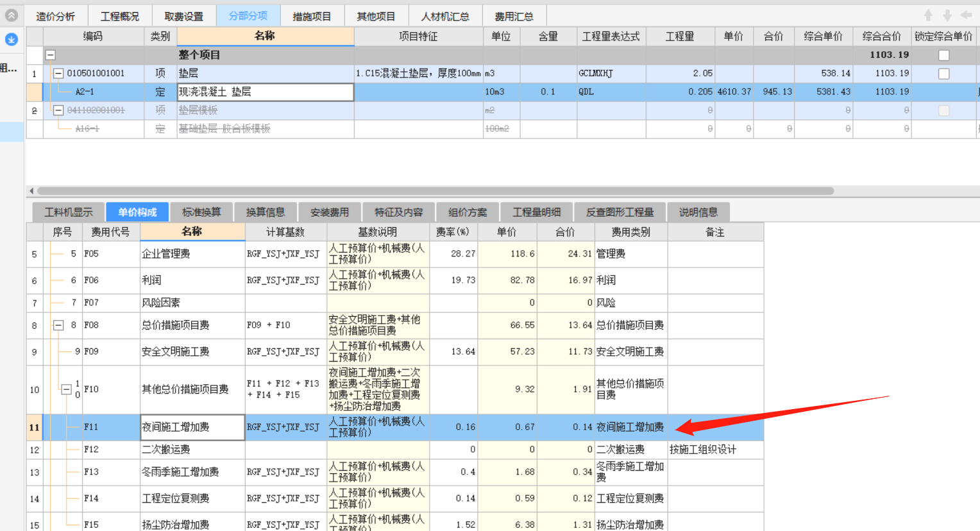This screenshot has height=531, width=980.
Task: Collapse the 041102001001 item node
Action: (x=58, y=110)
